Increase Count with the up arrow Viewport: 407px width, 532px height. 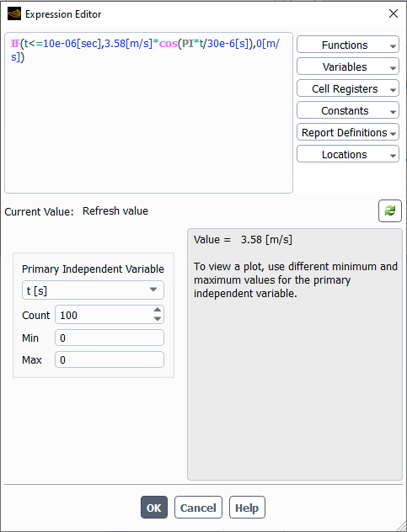click(158, 310)
